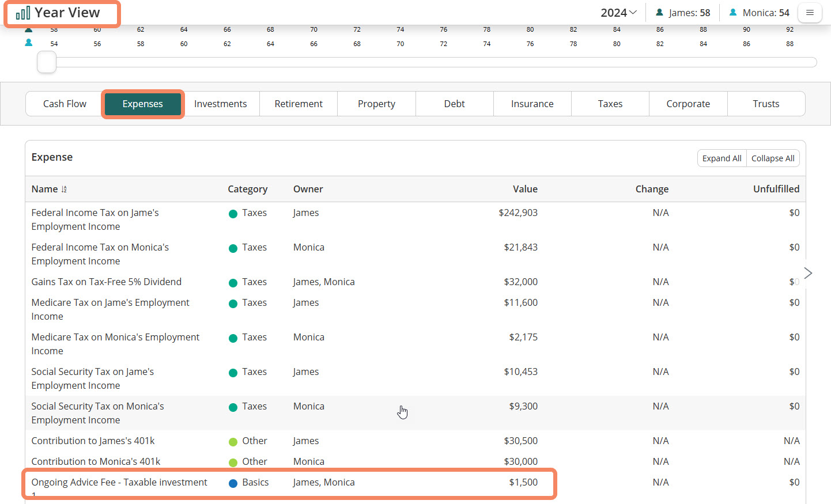Open the hamburger menu
831x504 pixels.
(810, 13)
